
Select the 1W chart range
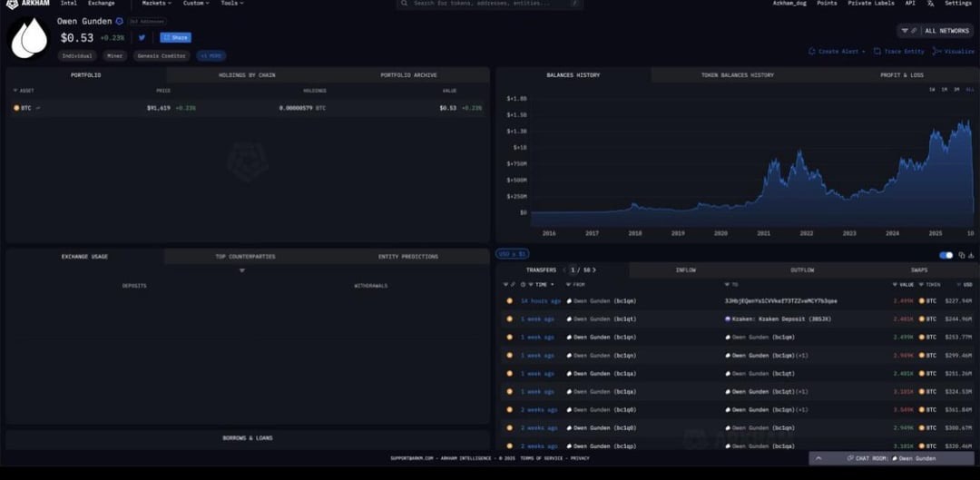pyautogui.click(x=932, y=89)
